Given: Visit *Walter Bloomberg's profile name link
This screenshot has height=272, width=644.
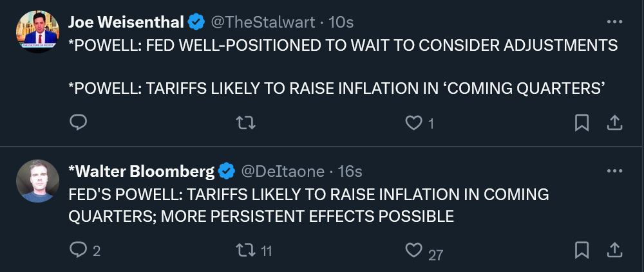Looking at the screenshot, I should point(141,171).
